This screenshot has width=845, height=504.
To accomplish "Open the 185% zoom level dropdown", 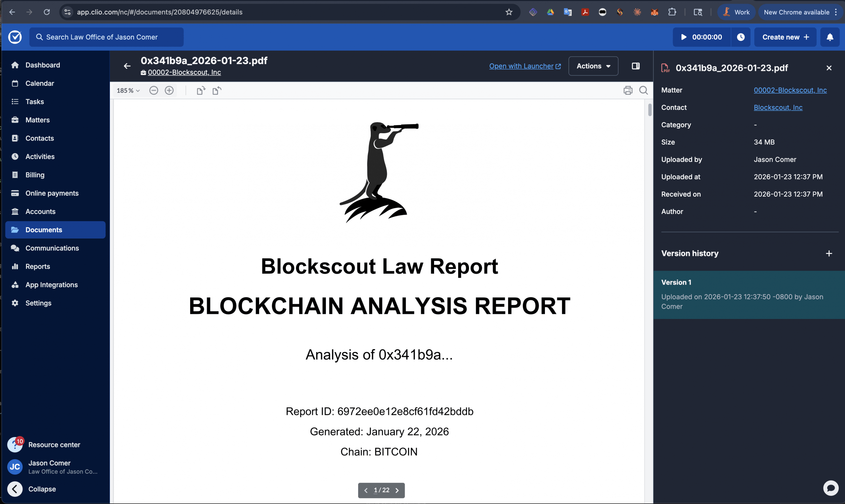I will pyautogui.click(x=128, y=90).
